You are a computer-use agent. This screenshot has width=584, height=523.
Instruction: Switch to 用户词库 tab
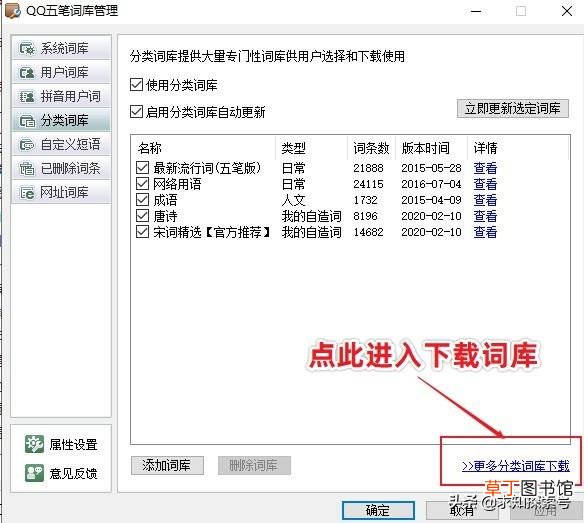click(61, 72)
